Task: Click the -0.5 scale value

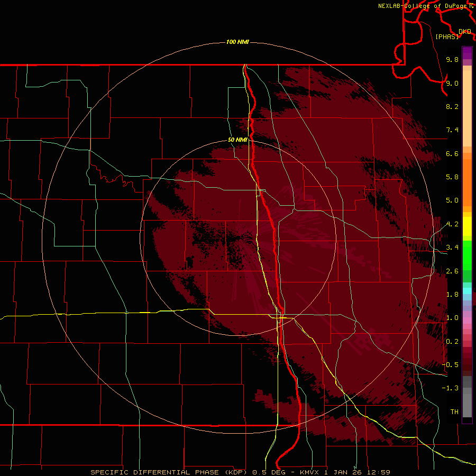Action: tap(450, 365)
